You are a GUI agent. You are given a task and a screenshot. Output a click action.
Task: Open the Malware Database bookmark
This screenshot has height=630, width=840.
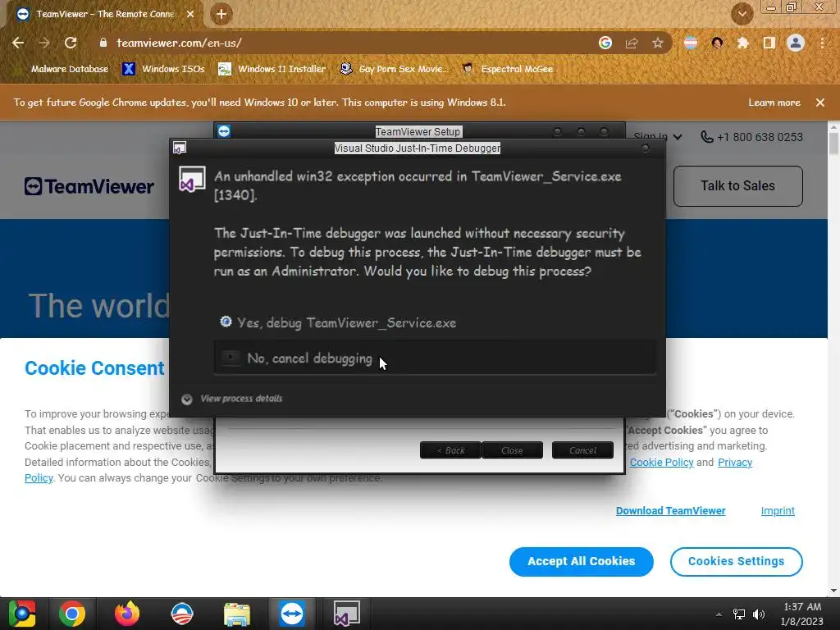[70, 69]
